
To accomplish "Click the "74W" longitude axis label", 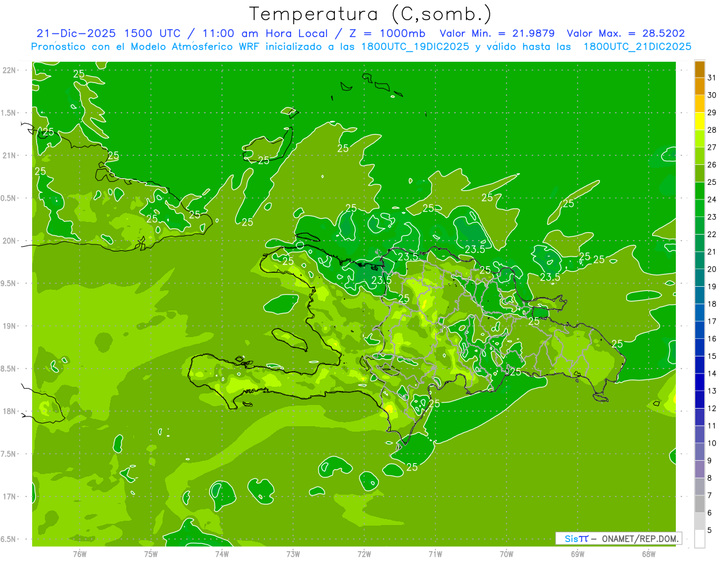I will point(222,554).
